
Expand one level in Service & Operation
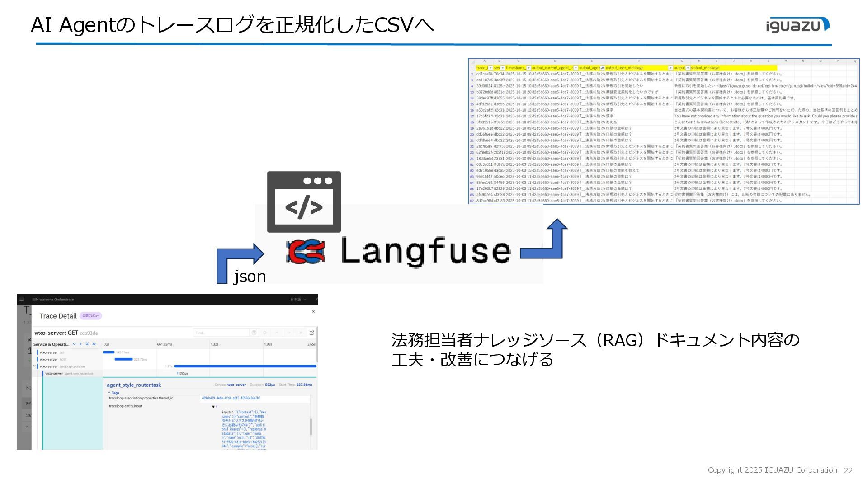click(74, 344)
